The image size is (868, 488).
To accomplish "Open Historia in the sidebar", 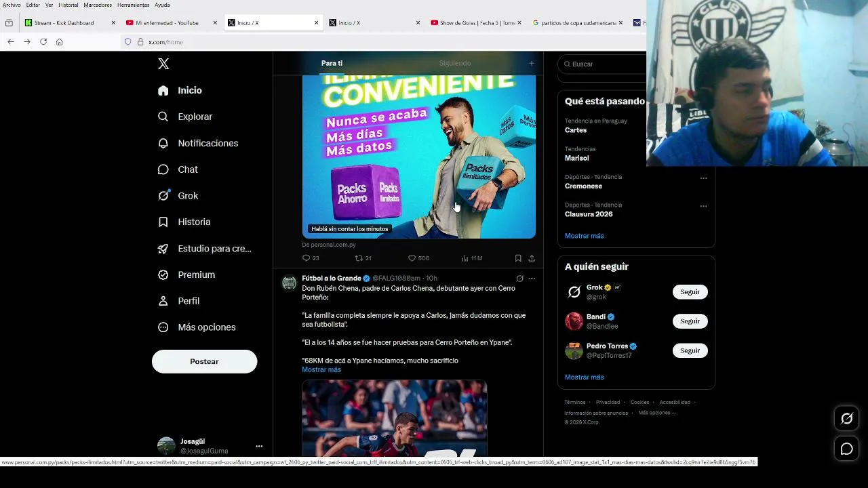I will [x=184, y=222].
